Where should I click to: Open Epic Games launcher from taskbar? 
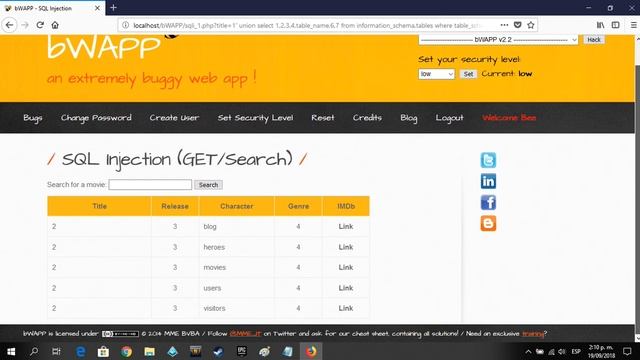pos(242,351)
